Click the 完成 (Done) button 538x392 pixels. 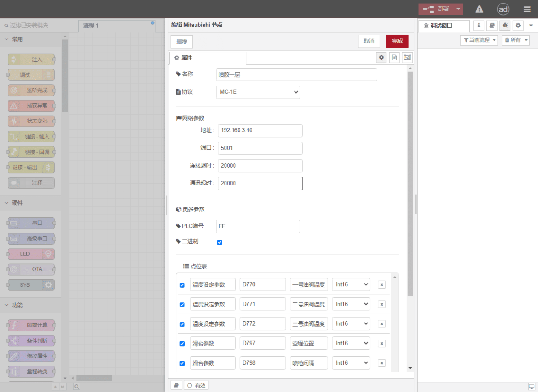397,41
